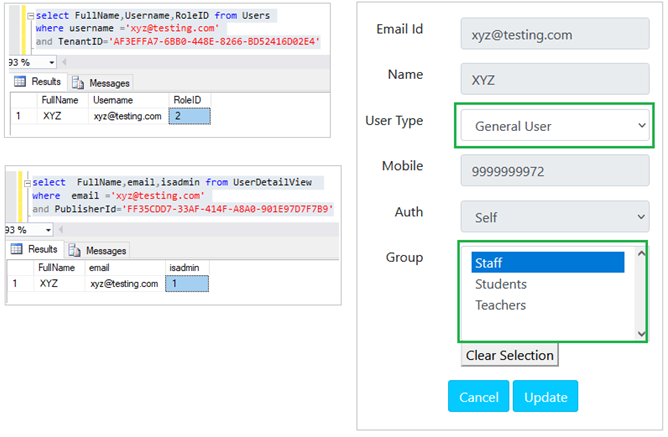
Task: Open the upper 93 % zoom dropdown
Action: (52, 63)
